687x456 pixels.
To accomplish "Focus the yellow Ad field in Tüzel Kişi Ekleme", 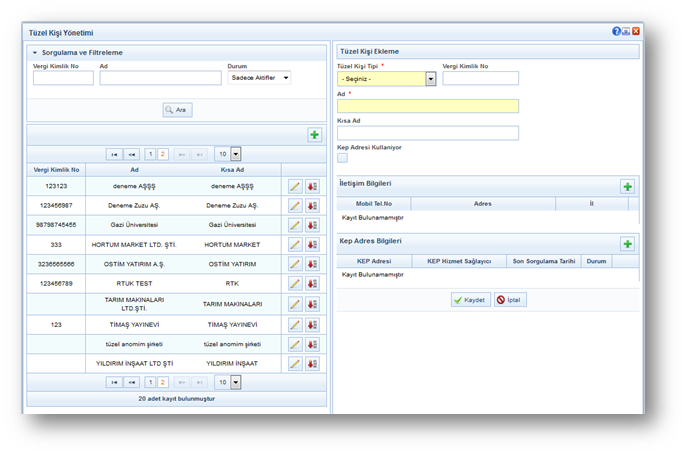I will click(428, 106).
